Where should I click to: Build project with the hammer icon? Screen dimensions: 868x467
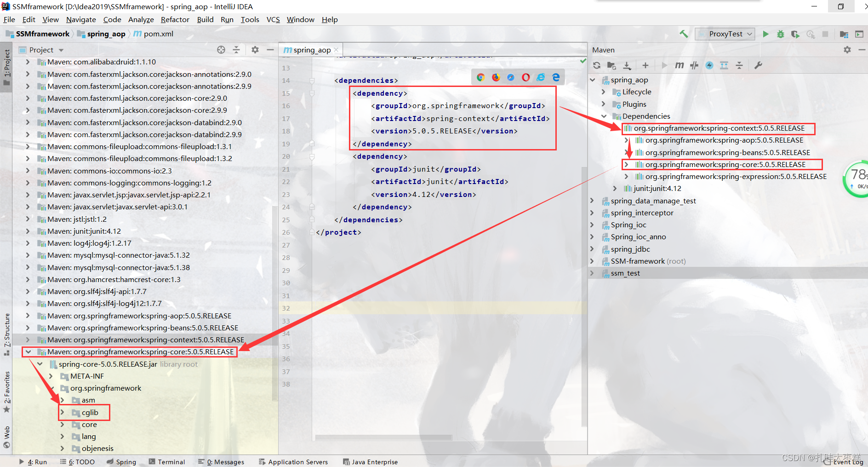(684, 34)
